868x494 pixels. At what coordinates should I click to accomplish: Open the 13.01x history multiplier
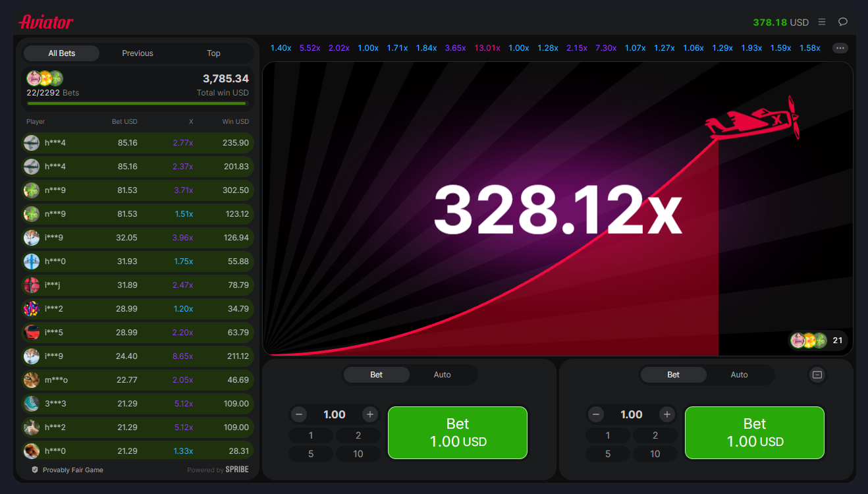pos(487,48)
